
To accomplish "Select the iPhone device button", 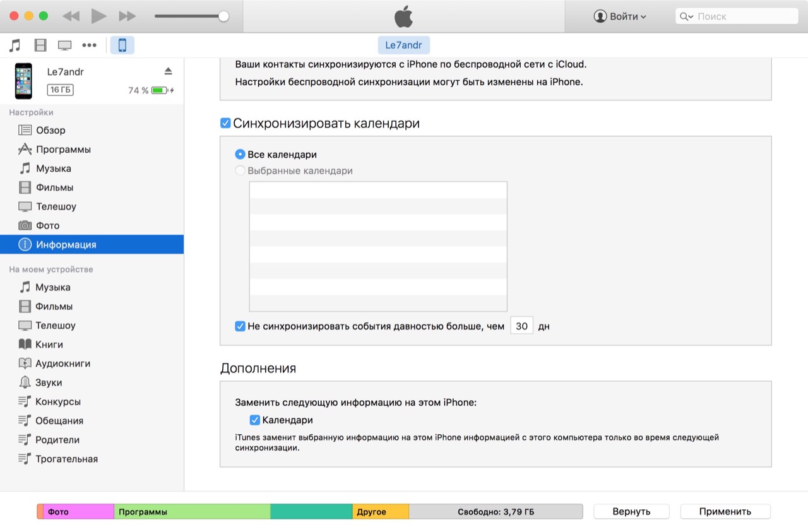I will point(122,45).
